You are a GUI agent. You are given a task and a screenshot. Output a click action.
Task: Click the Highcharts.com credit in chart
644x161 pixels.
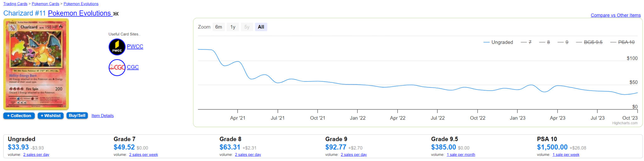[625, 123]
